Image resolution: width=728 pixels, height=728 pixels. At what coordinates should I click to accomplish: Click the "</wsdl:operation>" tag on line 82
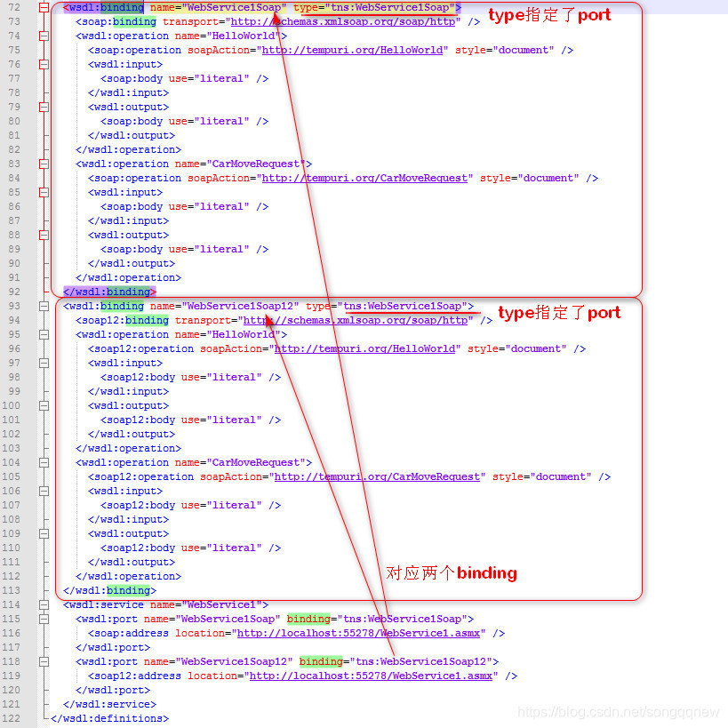pyautogui.click(x=129, y=149)
